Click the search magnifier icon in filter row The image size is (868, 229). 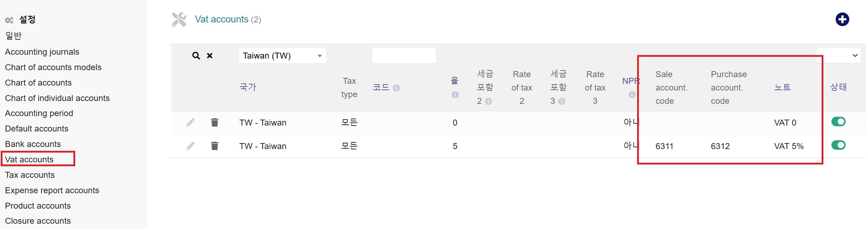[196, 56]
